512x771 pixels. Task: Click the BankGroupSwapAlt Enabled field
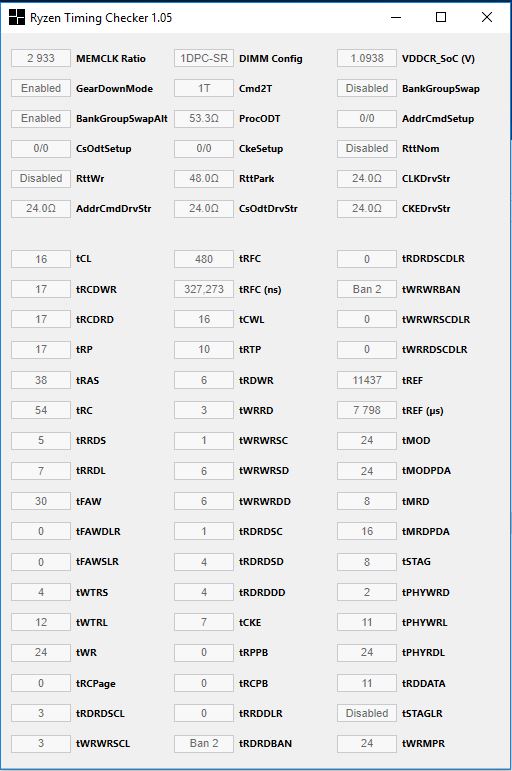coord(41,118)
